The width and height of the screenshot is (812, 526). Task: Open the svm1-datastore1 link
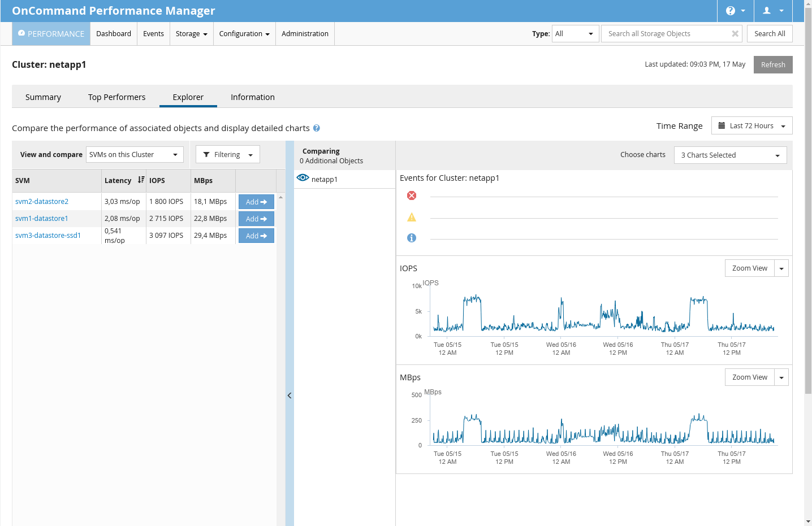click(x=42, y=219)
